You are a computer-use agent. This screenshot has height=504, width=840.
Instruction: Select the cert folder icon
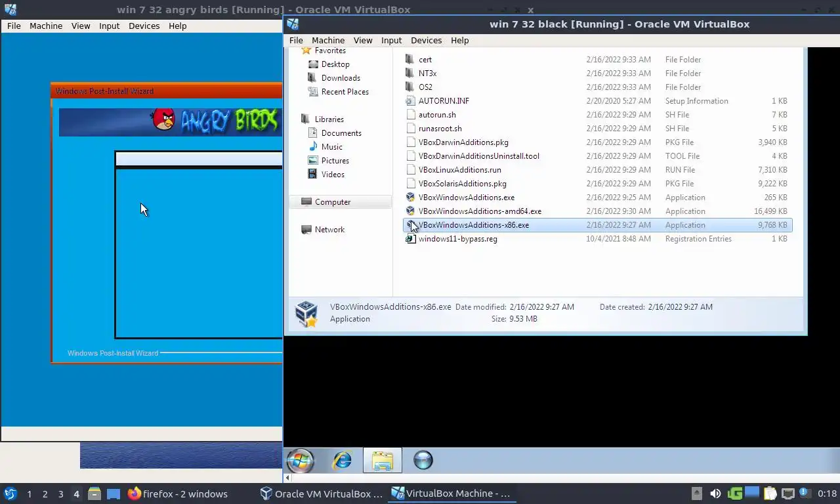click(410, 59)
